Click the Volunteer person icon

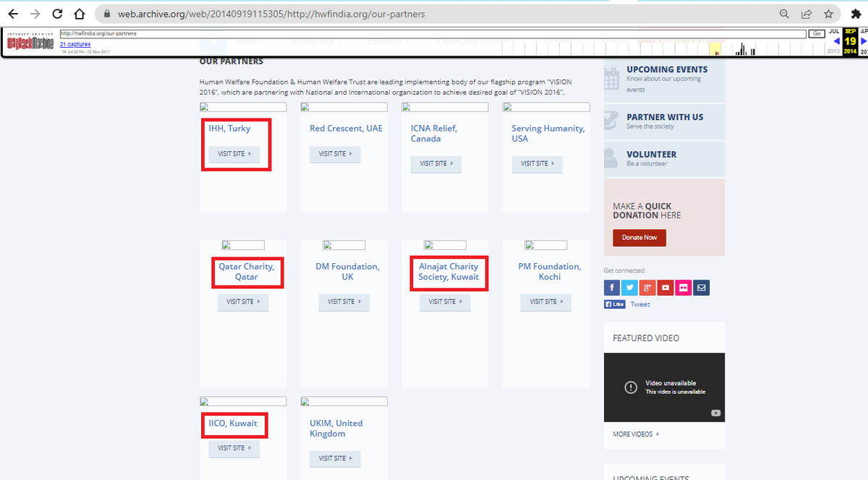tap(612, 158)
